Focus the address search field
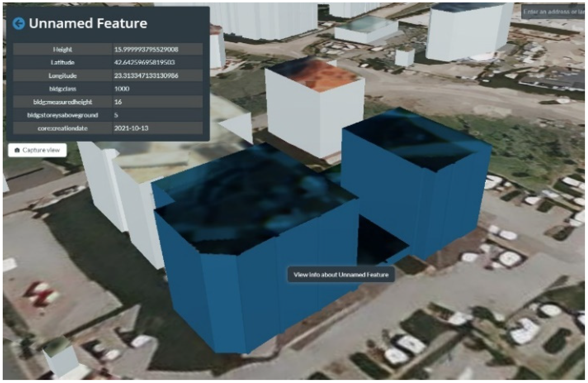Viewport: 588px width, 383px height. [x=554, y=12]
